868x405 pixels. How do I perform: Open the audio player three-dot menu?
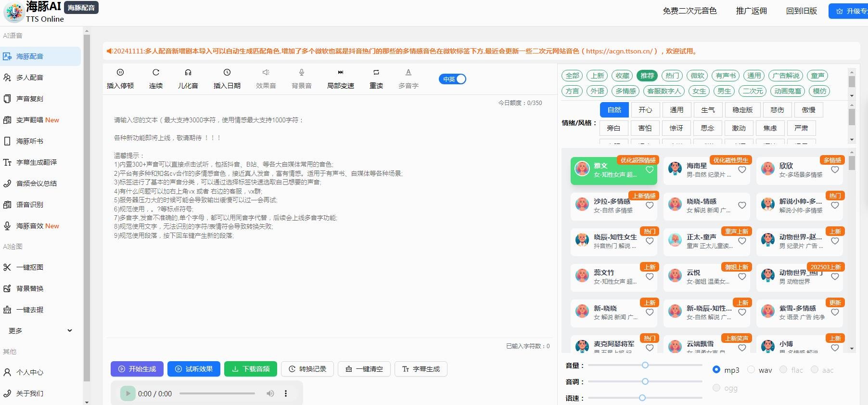[286, 393]
